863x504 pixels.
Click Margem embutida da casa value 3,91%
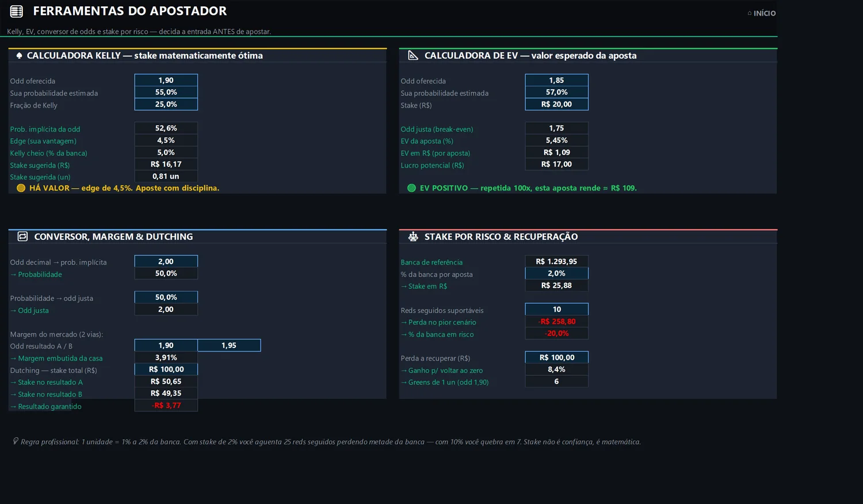click(166, 357)
